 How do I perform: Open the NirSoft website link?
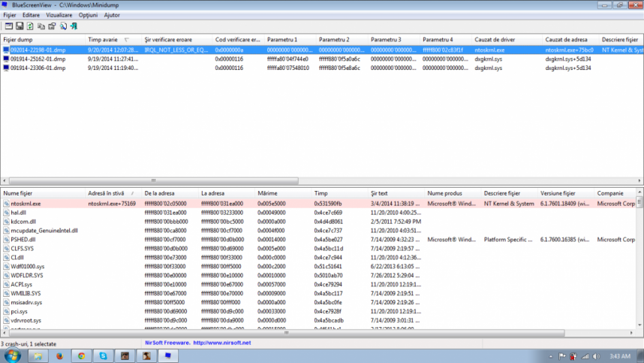[221, 343]
